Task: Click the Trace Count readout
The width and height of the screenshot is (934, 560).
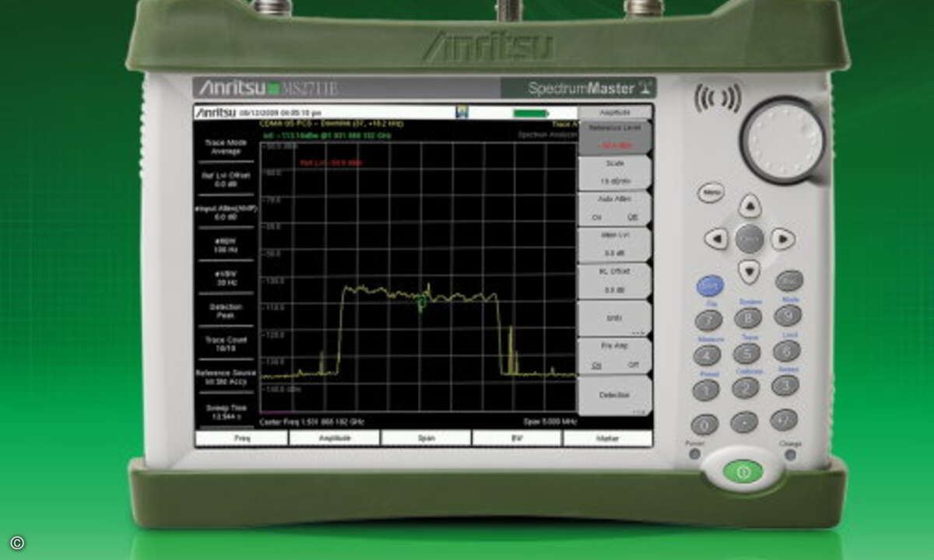Action: 225,345
